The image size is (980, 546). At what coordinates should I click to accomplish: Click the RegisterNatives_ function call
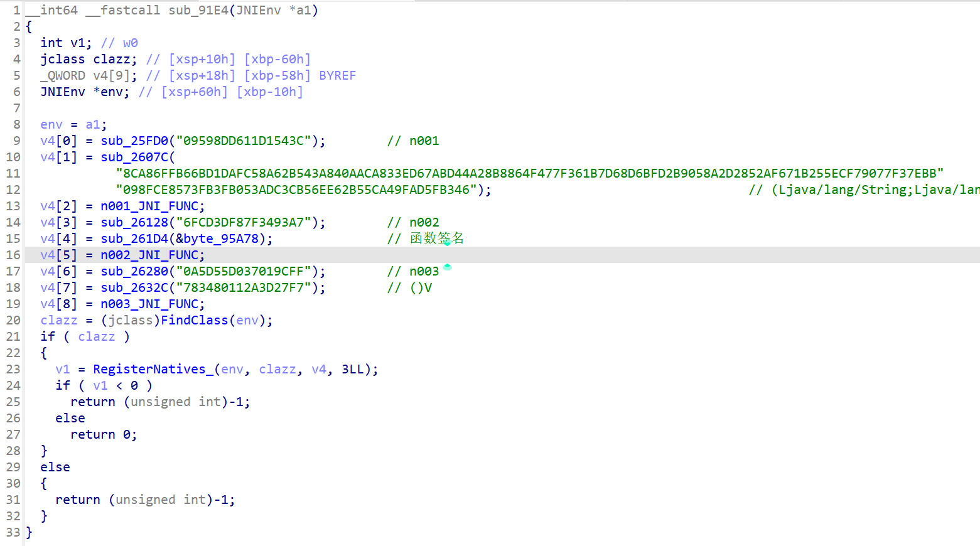click(x=153, y=369)
